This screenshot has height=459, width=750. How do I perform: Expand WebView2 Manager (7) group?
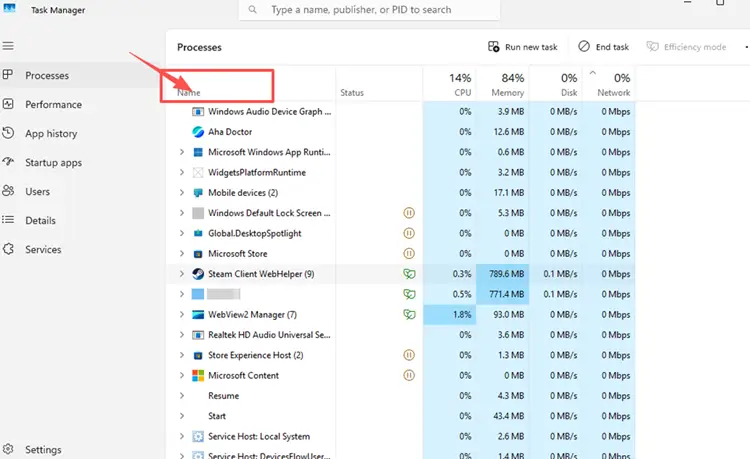pyautogui.click(x=182, y=315)
